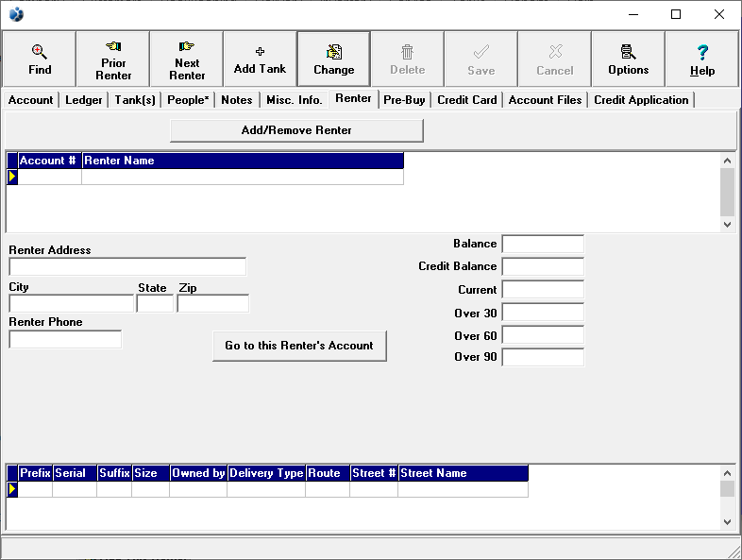
Task: Open the Pre-Buy tab
Action: 404,100
